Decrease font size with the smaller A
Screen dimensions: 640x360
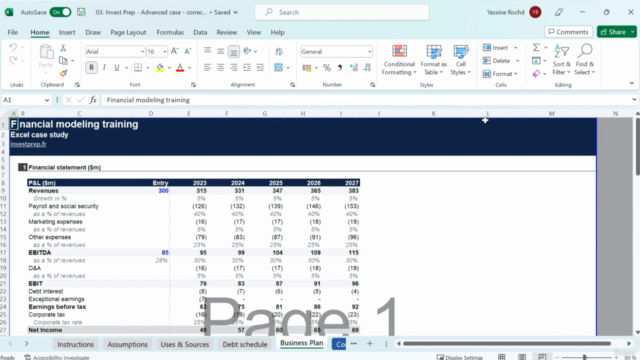click(x=188, y=51)
